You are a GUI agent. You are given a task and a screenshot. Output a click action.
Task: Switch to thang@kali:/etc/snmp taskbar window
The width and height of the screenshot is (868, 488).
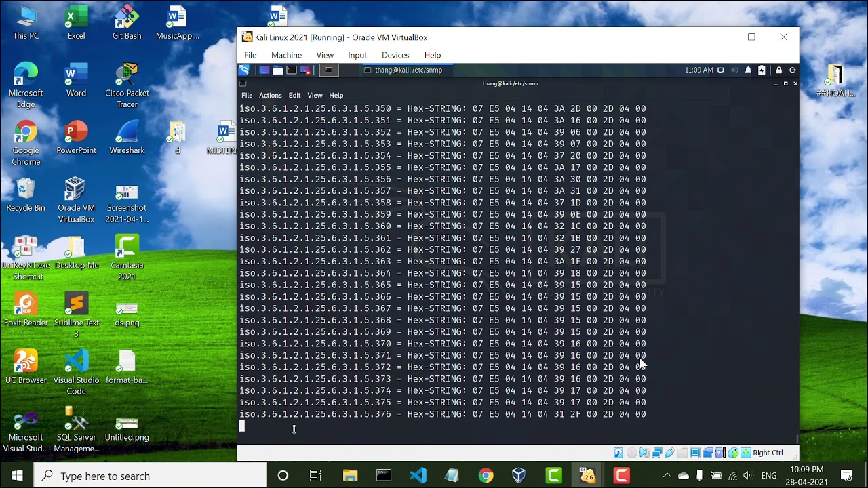407,70
